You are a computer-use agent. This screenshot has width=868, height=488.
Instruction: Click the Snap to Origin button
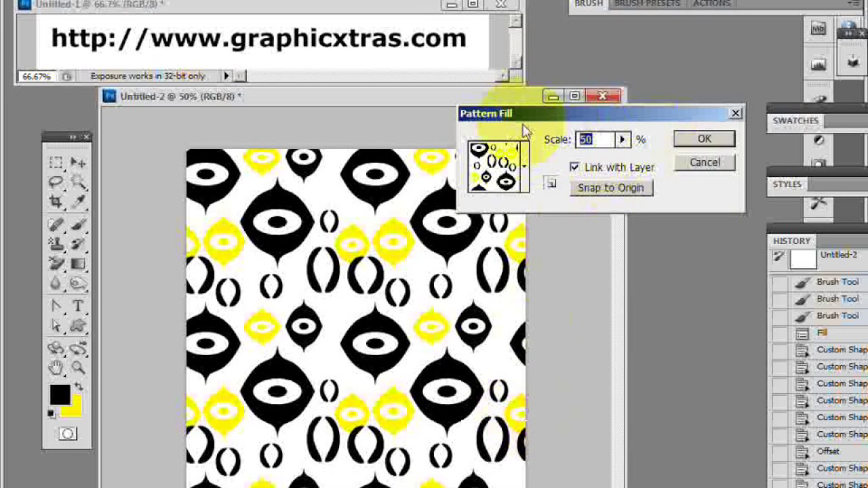[611, 188]
